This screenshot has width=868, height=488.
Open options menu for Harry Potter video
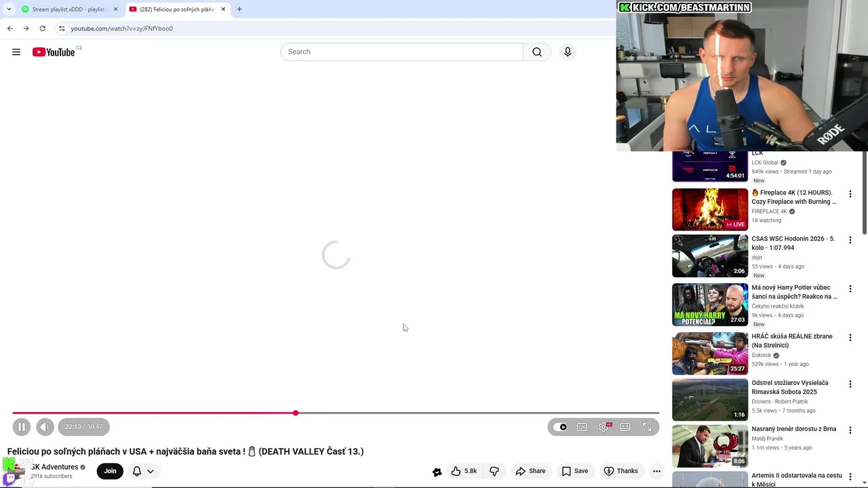click(x=850, y=289)
